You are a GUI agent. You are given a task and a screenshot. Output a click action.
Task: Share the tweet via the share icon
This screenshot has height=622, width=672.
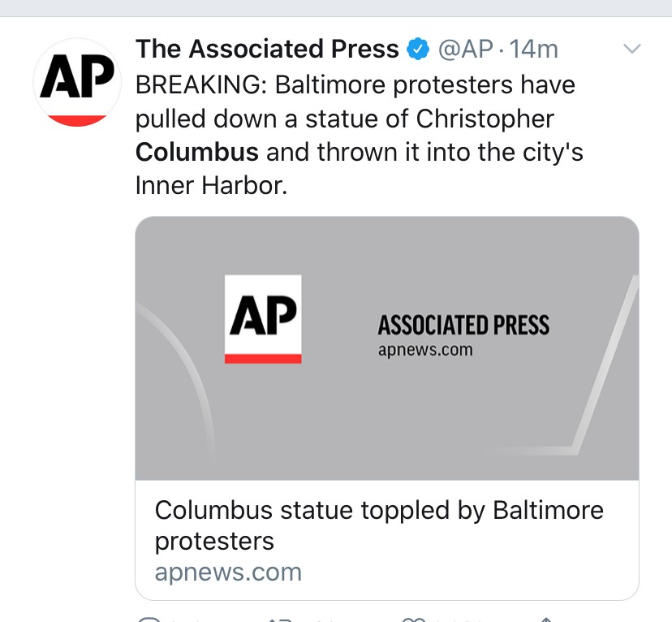[x=545, y=620]
